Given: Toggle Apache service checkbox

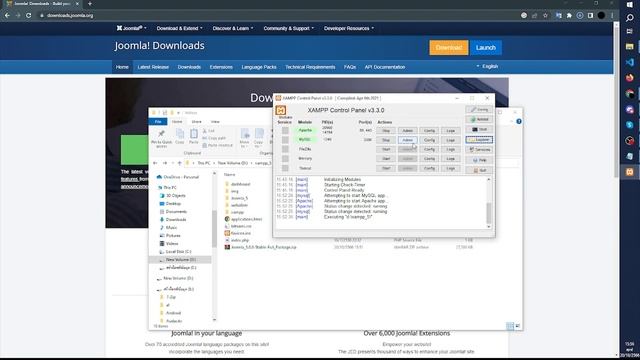Looking at the screenshot, I should (x=285, y=131).
